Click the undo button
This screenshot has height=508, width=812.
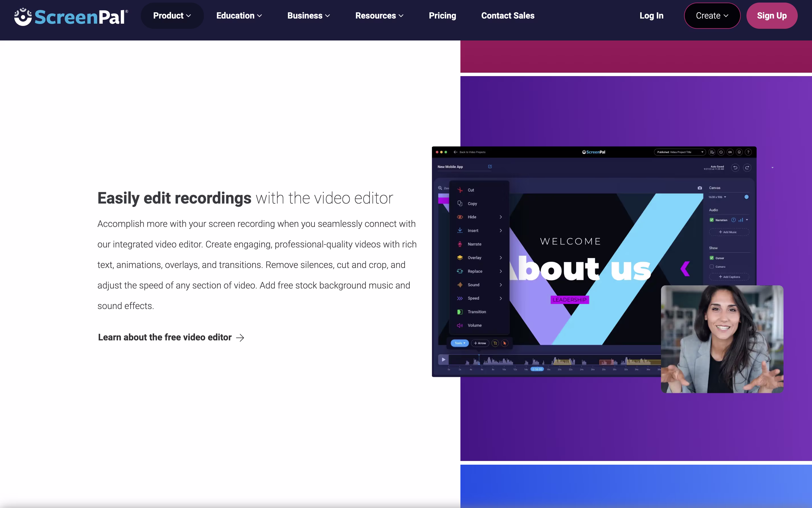(735, 168)
